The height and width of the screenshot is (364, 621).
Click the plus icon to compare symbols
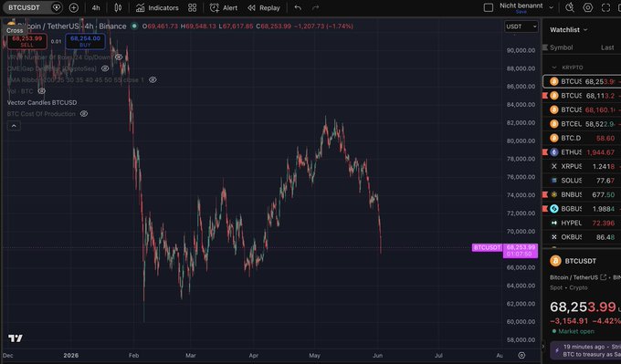[74, 7]
